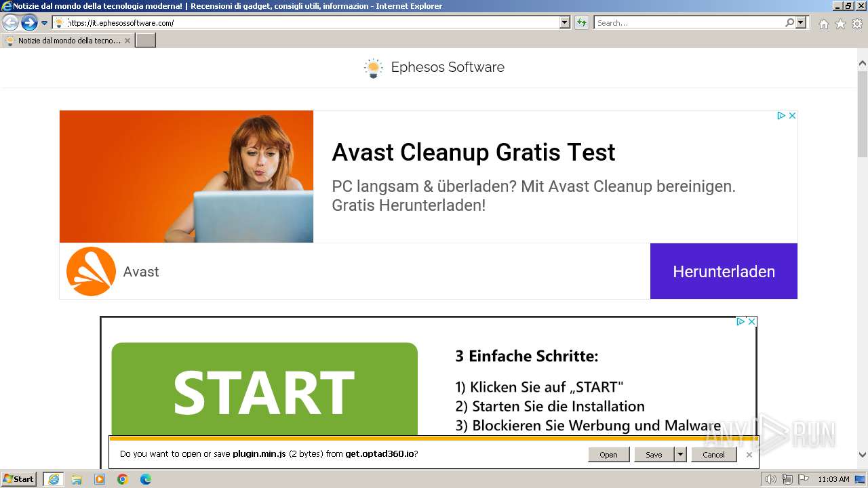Click Open in download prompt
The height and width of the screenshot is (488, 868).
click(x=608, y=455)
